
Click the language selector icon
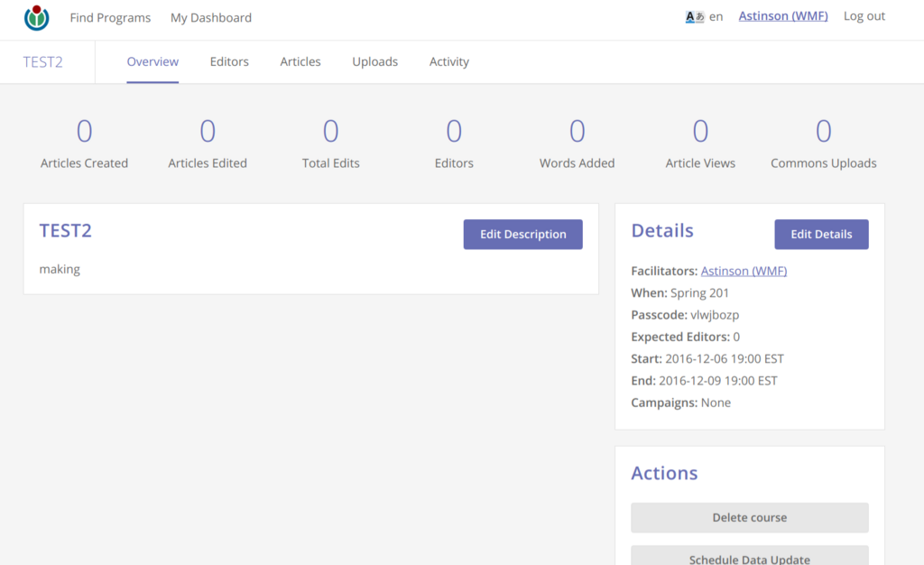point(695,17)
